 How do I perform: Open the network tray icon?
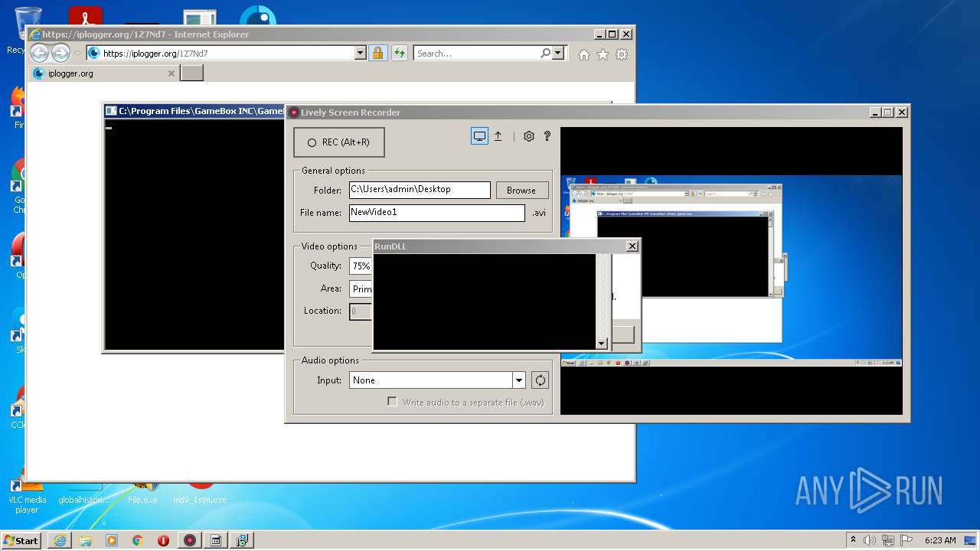(x=888, y=540)
